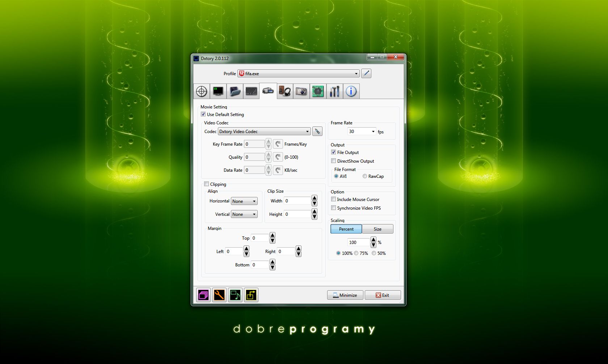Reset the Data Rate with arrow icon
Viewport: 608px width, 364px height.
[278, 170]
